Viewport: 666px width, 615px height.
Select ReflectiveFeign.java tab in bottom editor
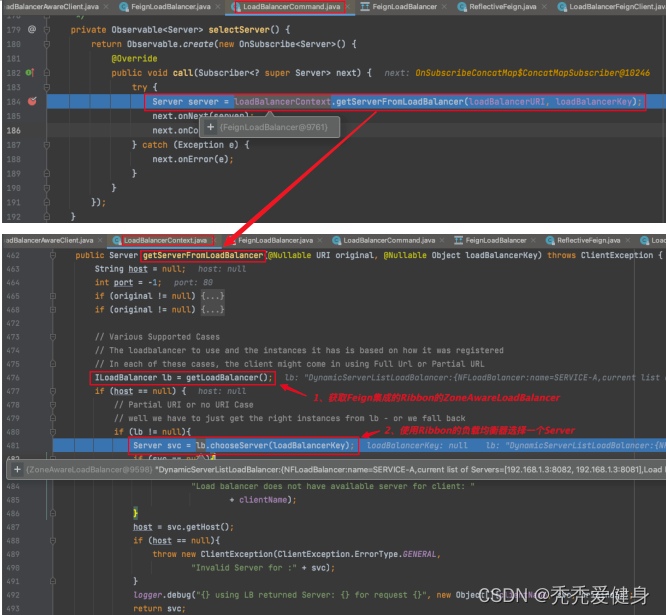(x=588, y=240)
